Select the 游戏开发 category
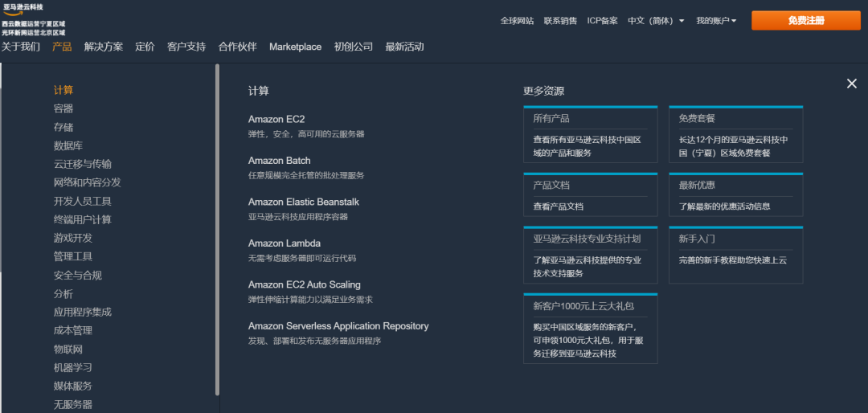The height and width of the screenshot is (413, 868). pyautogui.click(x=73, y=238)
